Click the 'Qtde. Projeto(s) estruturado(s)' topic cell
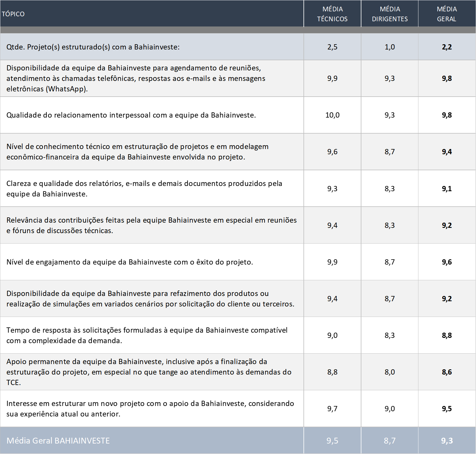Image resolution: width=476 pixels, height=454 pixels. coord(93,47)
